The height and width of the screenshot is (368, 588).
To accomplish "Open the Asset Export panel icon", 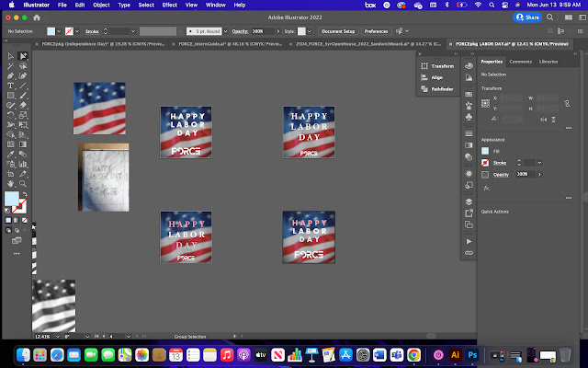I will tap(469, 213).
